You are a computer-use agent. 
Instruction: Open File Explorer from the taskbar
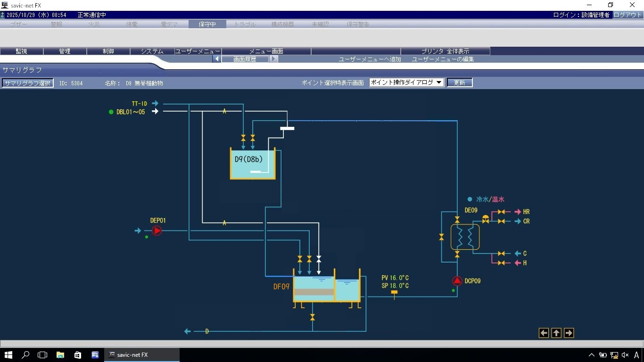coord(60,355)
